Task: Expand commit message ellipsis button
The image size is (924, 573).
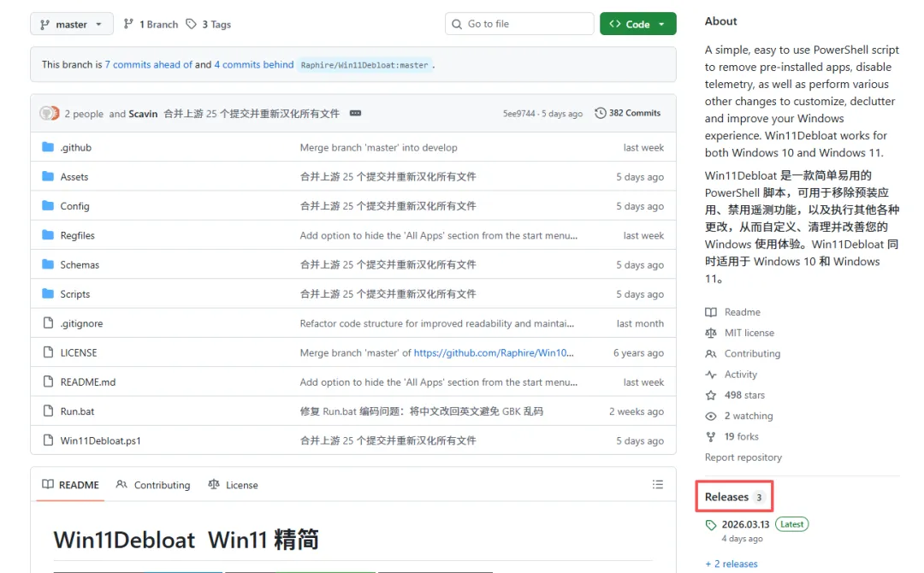Action: coord(355,113)
